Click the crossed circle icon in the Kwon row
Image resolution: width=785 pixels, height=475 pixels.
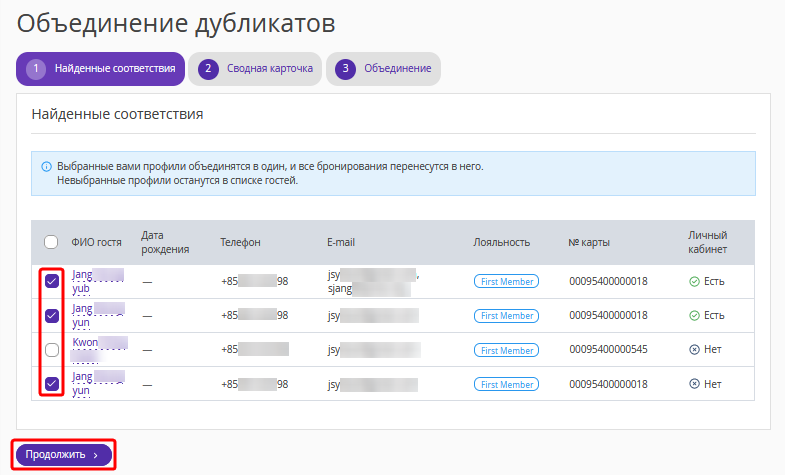click(694, 350)
